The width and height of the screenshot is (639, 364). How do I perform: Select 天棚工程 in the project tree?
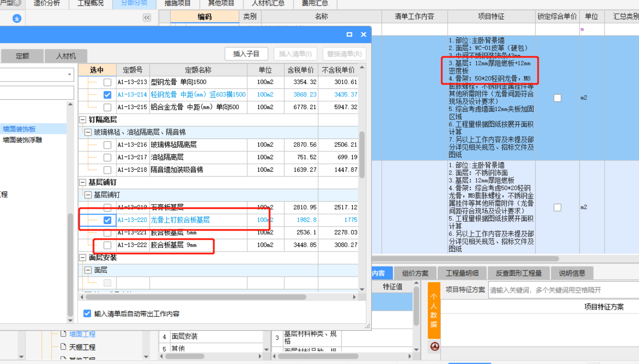(x=82, y=347)
